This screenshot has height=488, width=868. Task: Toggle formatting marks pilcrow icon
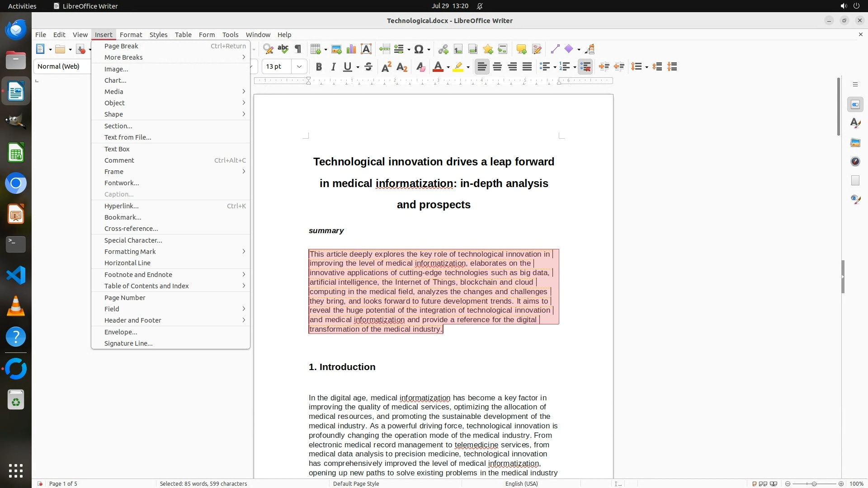tap(298, 49)
